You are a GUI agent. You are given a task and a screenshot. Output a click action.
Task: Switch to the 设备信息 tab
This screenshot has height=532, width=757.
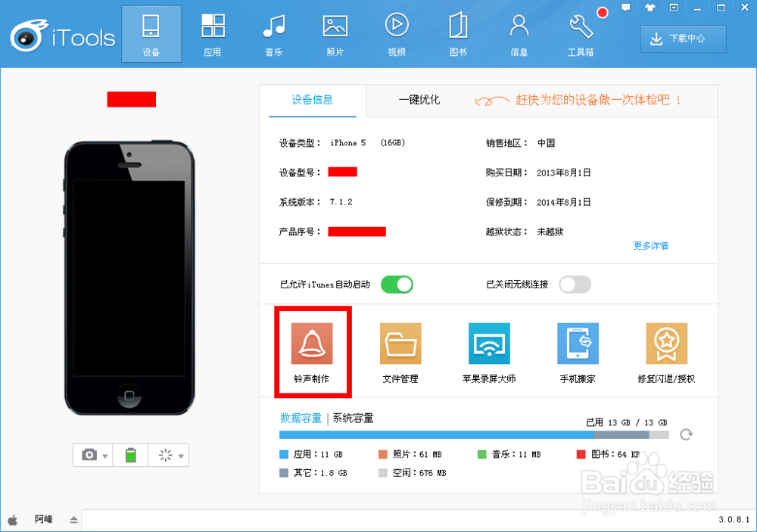click(313, 100)
